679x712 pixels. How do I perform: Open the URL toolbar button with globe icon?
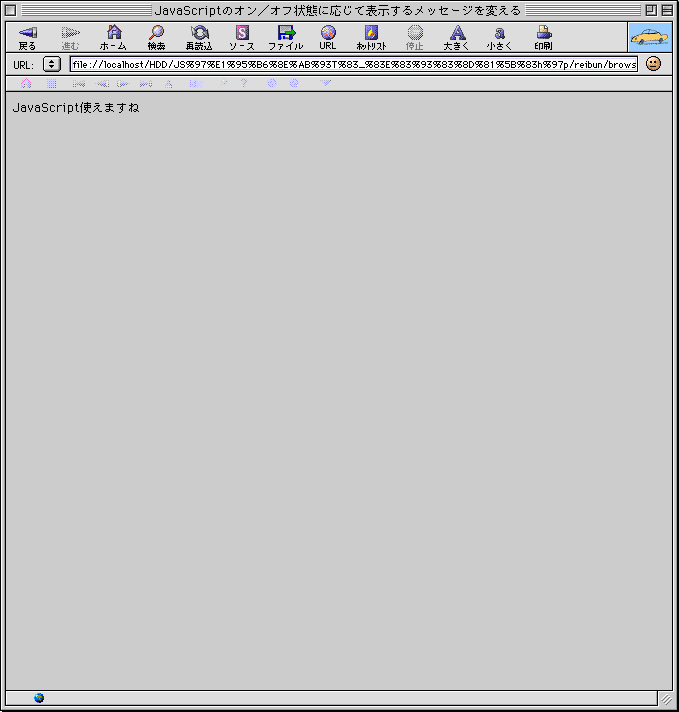pyautogui.click(x=327, y=38)
